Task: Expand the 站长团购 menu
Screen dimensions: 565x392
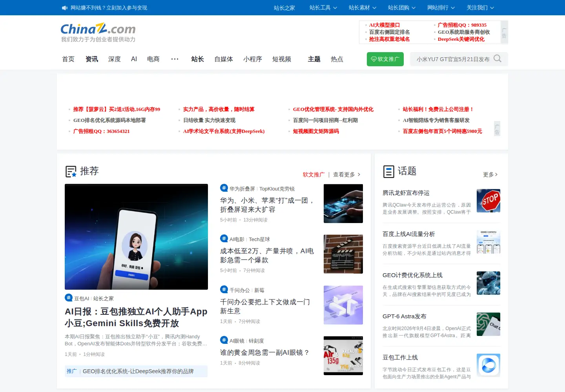Action: coord(402,7)
